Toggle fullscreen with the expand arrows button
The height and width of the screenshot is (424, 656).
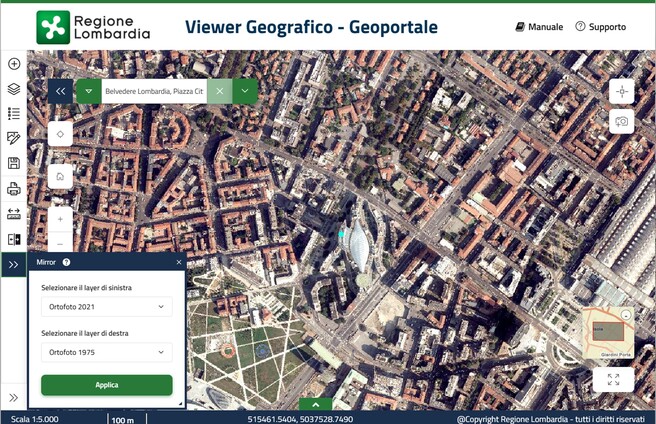coord(613,380)
